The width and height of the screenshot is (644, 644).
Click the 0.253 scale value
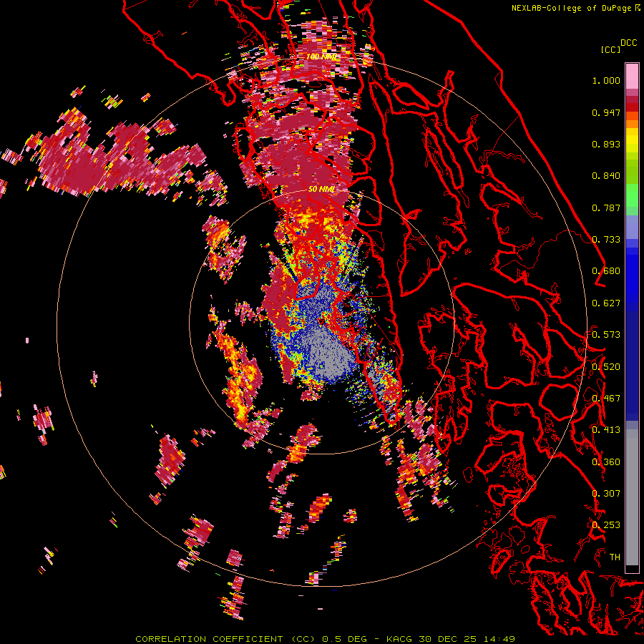(x=606, y=525)
